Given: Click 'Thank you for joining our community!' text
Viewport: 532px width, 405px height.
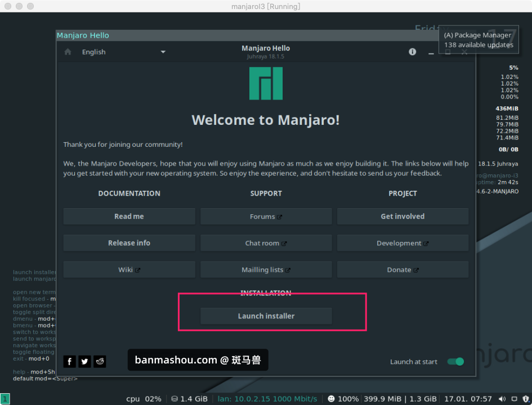Looking at the screenshot, I should click(x=123, y=145).
